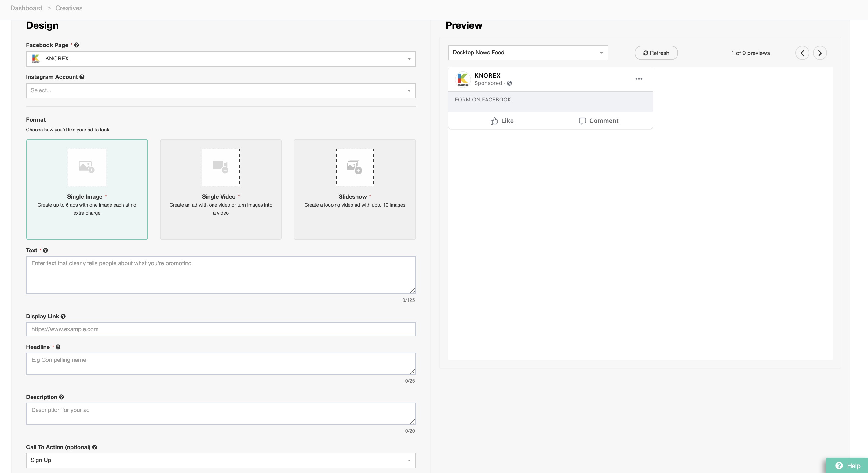Click into the Headline input field
Screen dimensions: 868x473
click(221, 363)
